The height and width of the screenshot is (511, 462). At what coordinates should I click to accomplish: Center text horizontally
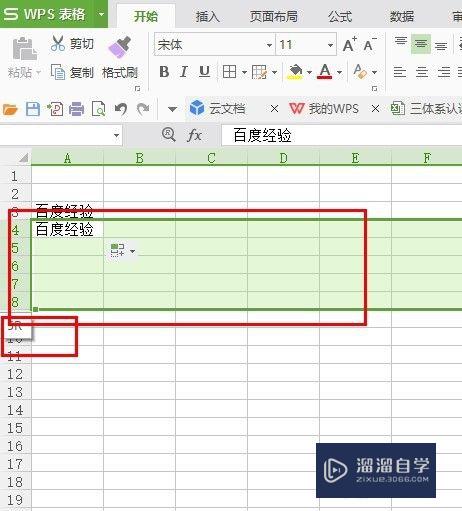[x=422, y=72]
